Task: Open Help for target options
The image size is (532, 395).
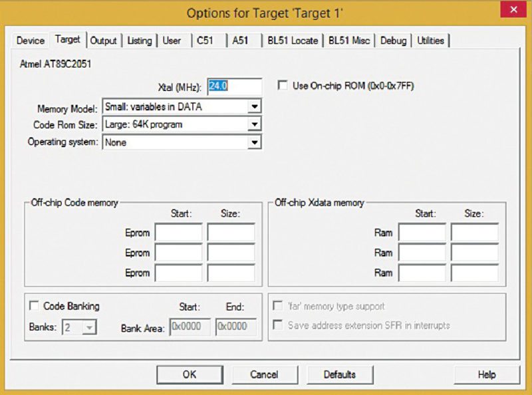Action: pos(486,374)
